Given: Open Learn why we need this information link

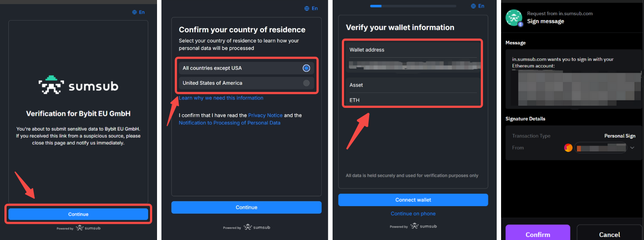Looking at the screenshot, I should tap(221, 98).
